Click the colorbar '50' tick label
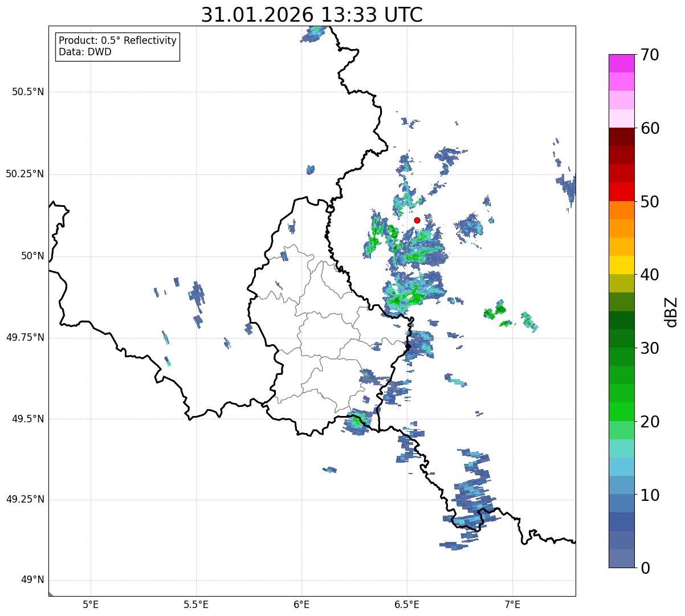 pos(650,202)
